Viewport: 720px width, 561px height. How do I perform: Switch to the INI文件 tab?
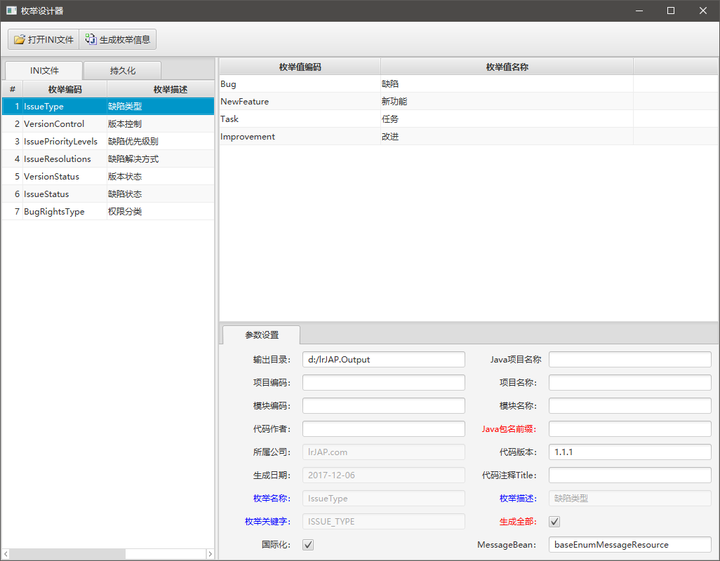pos(44,71)
